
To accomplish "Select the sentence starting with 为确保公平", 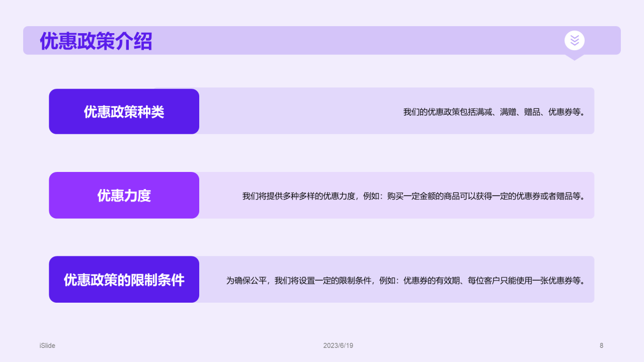I will point(406,281).
